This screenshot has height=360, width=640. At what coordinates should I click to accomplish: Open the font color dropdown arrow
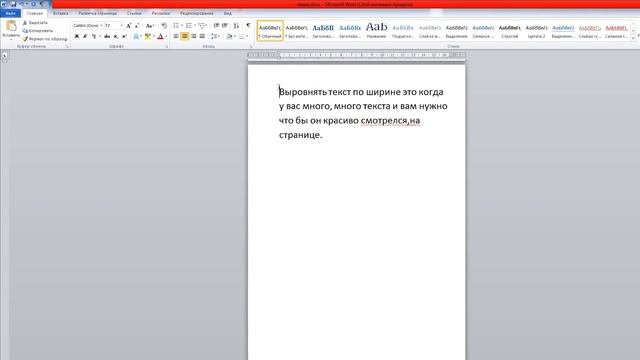click(166, 36)
